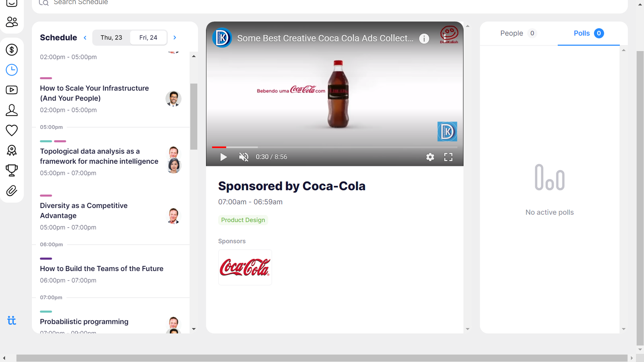Click the Search Schedule input field

330,3
